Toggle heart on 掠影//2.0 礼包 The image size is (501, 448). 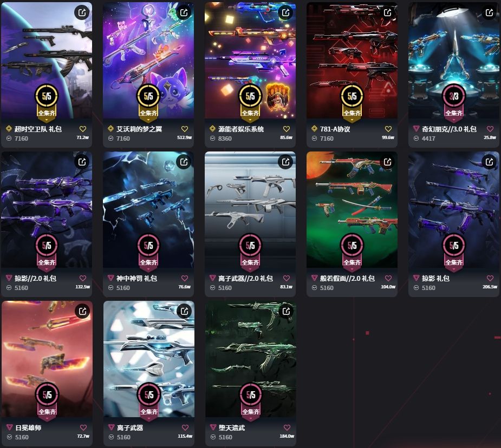tap(83, 278)
